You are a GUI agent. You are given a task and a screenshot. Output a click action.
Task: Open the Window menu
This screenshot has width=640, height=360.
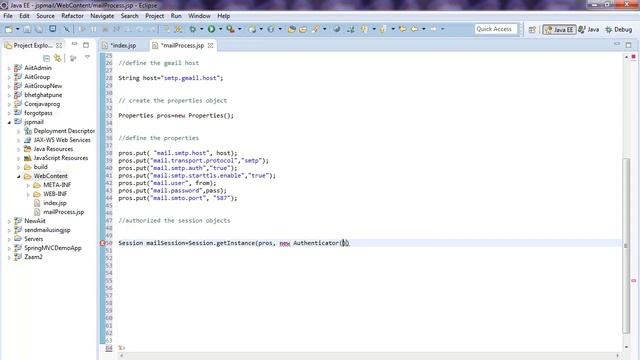pyautogui.click(x=199, y=16)
